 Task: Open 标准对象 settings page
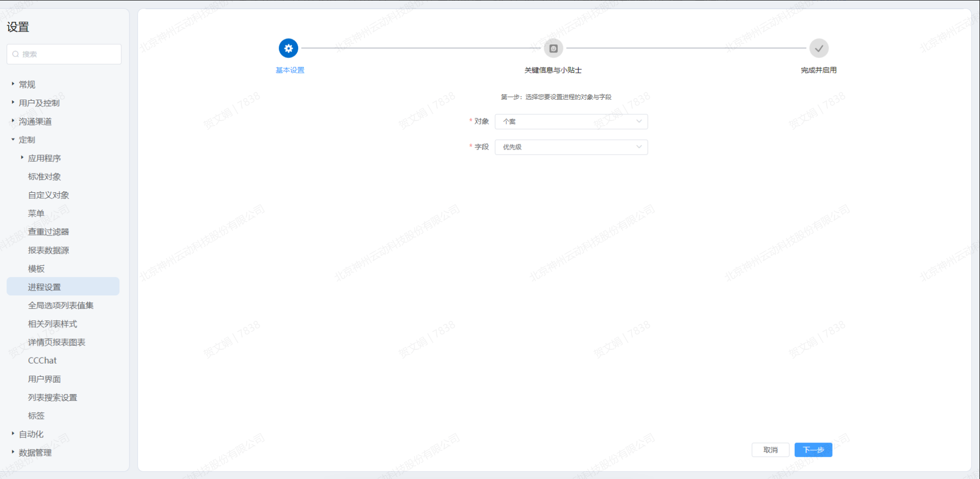(45, 176)
